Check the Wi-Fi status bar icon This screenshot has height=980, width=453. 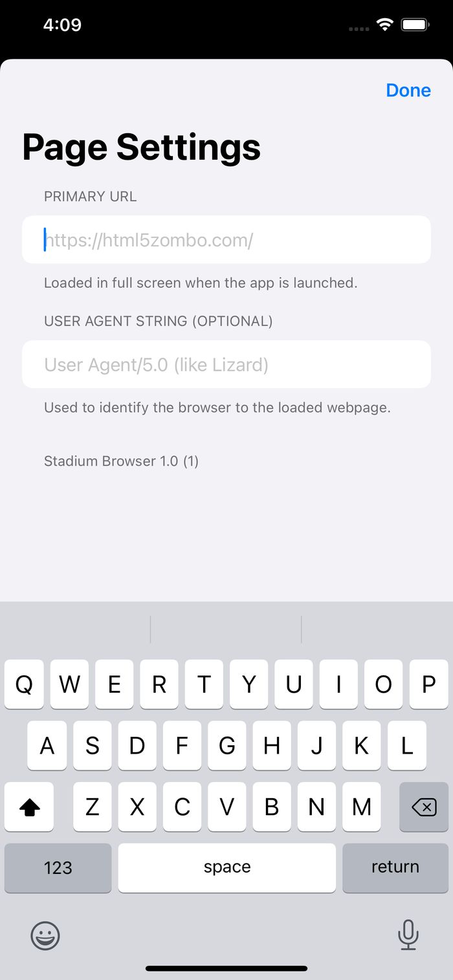point(385,25)
